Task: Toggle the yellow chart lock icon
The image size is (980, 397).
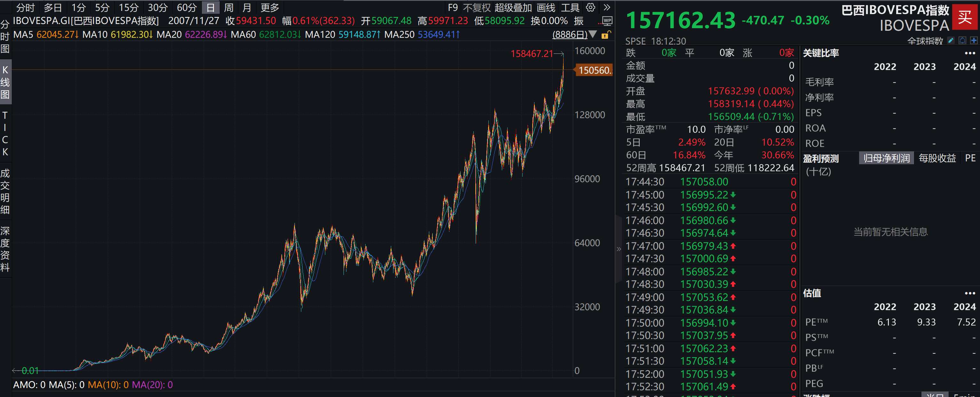Action: [606, 35]
